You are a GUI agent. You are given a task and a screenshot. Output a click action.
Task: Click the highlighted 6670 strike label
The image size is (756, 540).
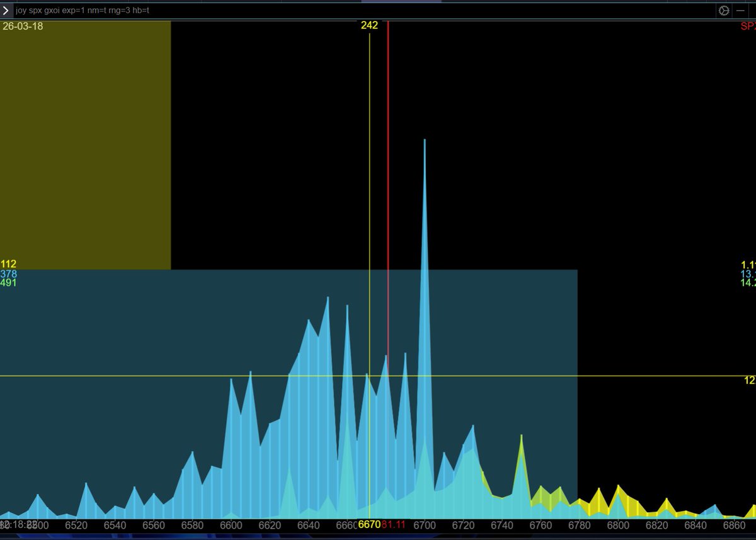tap(369, 525)
